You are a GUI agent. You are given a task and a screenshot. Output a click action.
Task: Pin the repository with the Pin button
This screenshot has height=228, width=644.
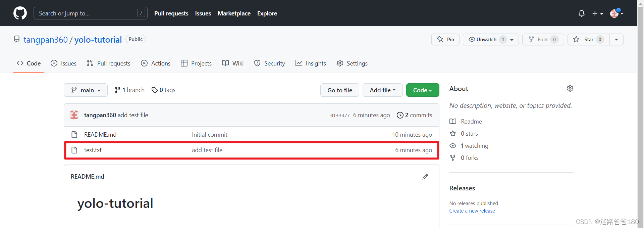tap(445, 39)
